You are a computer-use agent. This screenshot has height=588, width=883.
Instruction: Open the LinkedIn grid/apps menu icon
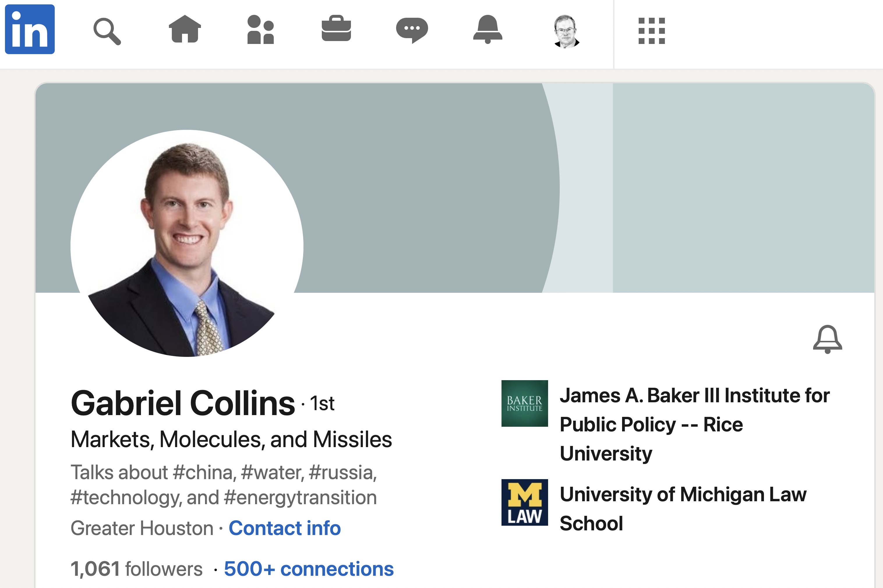click(652, 31)
